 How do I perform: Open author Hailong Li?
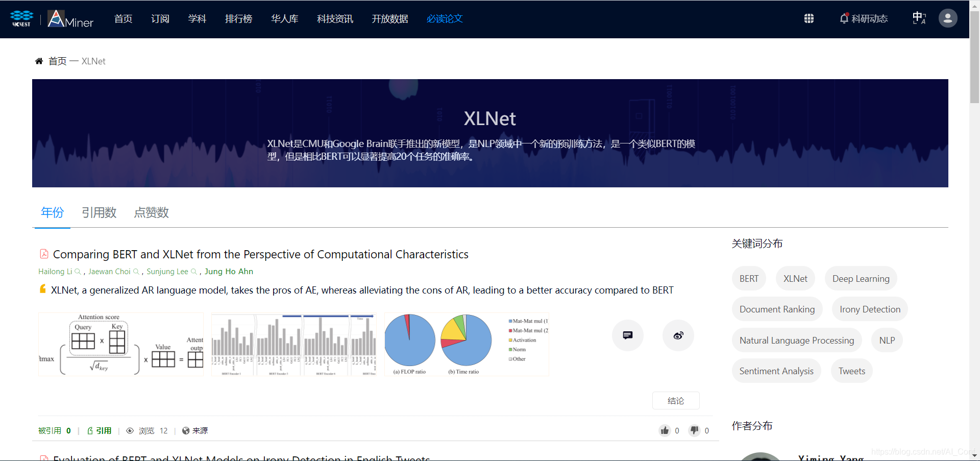click(55, 272)
